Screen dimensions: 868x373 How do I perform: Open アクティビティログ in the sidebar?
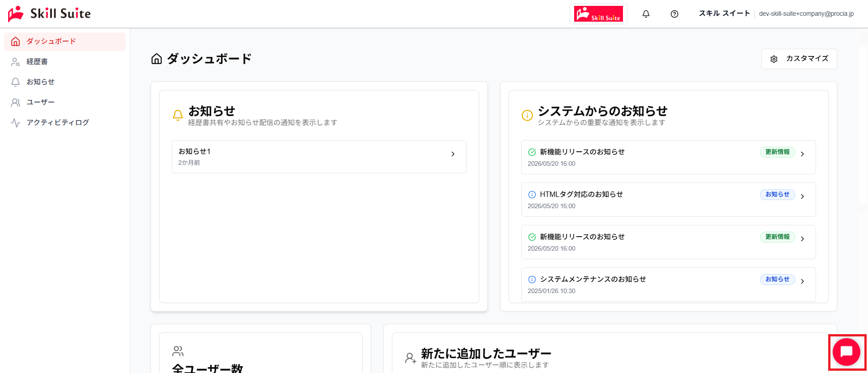pyautogui.click(x=65, y=123)
